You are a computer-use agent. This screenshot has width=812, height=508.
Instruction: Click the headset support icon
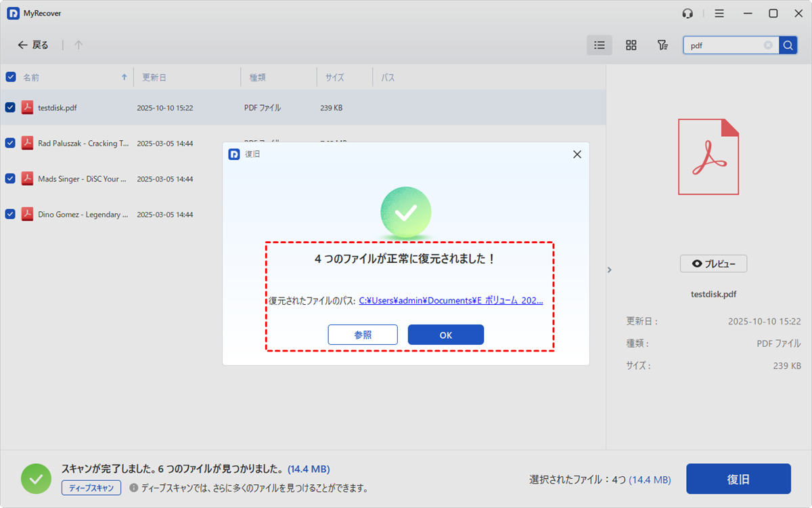(687, 14)
